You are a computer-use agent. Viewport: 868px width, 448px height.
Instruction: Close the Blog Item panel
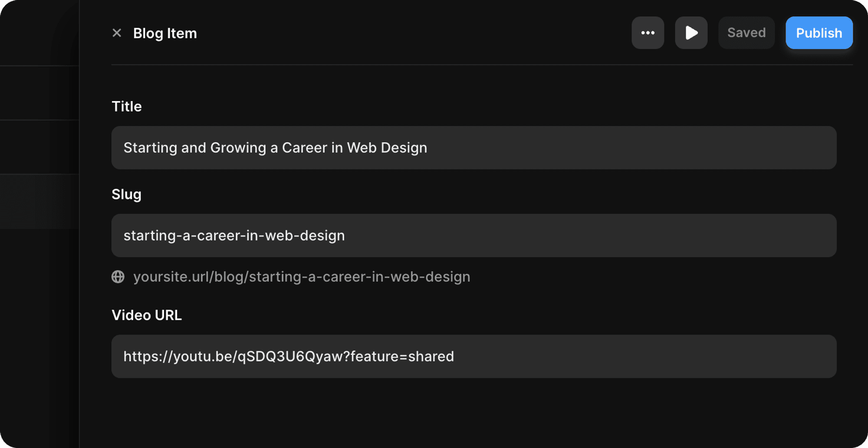point(117,33)
